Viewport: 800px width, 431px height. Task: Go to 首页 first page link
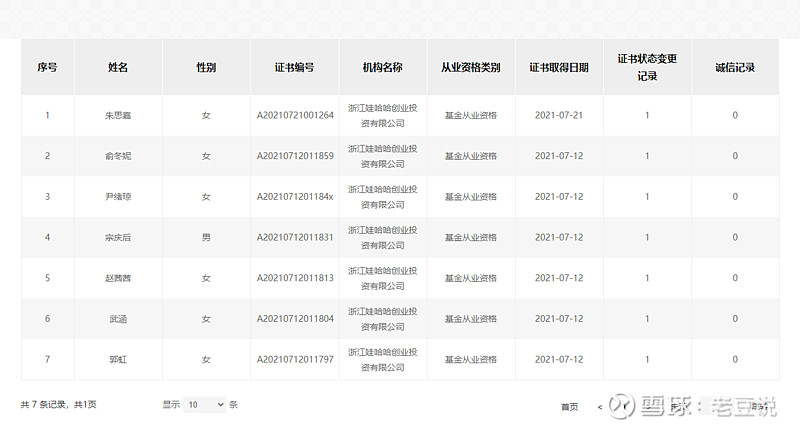pyautogui.click(x=569, y=407)
